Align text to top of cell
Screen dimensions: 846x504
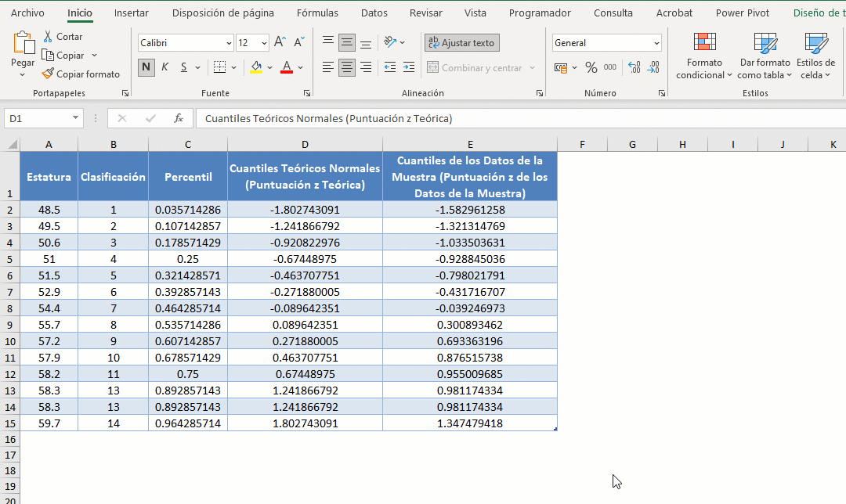[327, 42]
